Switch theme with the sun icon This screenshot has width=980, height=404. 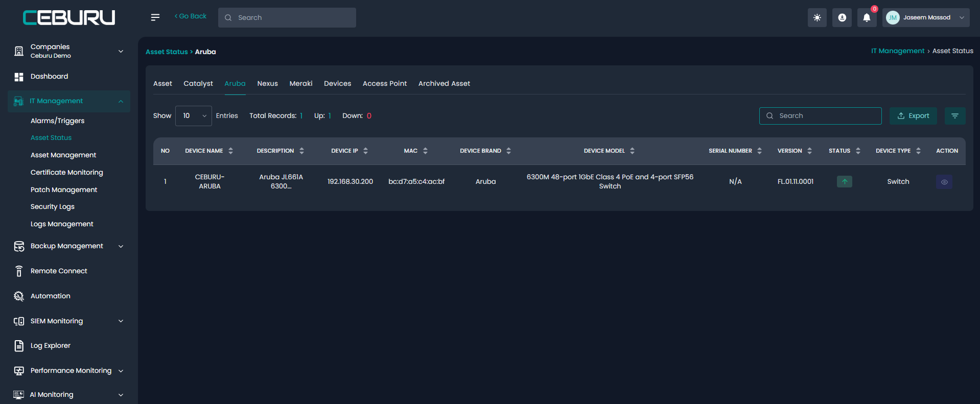click(817, 17)
